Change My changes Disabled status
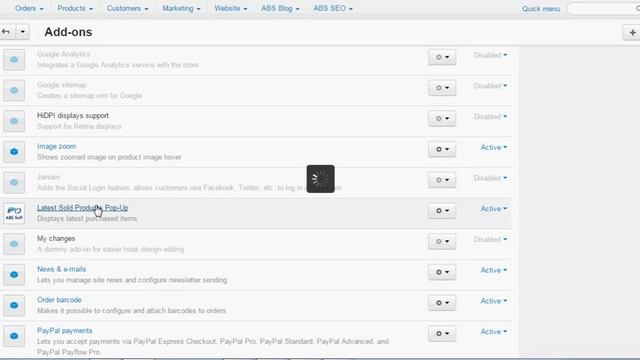The width and height of the screenshot is (640, 360). (490, 239)
